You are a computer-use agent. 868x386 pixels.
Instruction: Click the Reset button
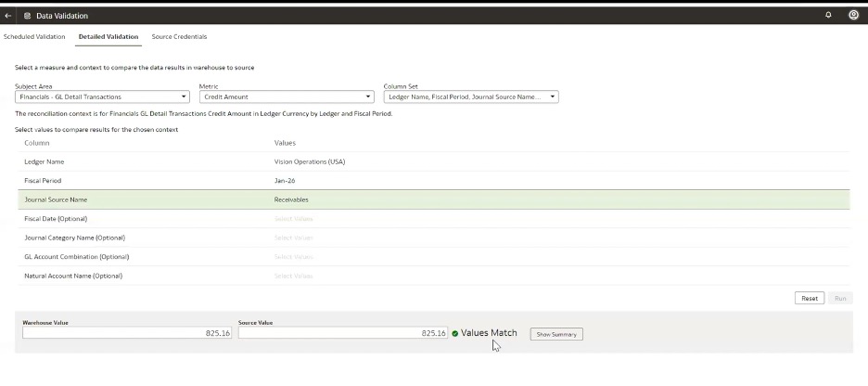[x=810, y=298]
